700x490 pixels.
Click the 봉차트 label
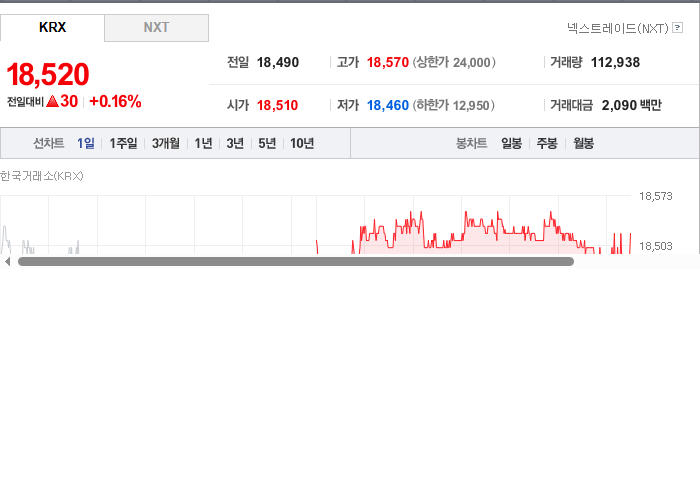click(471, 143)
